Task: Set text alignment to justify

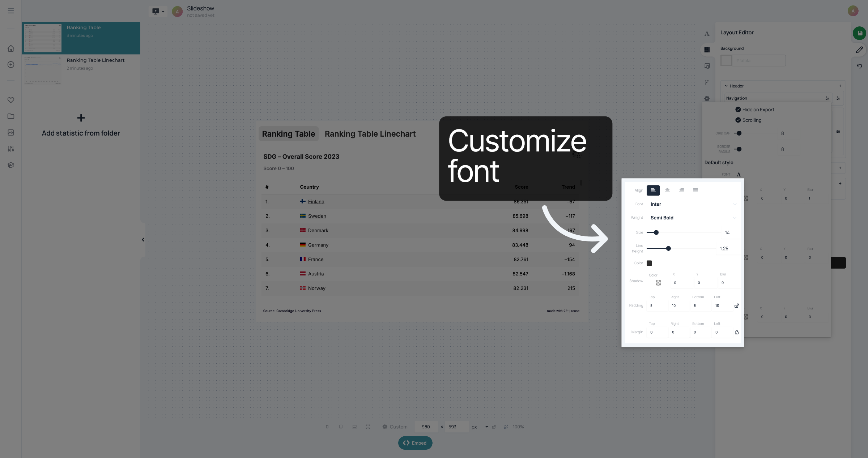Action: tap(695, 191)
